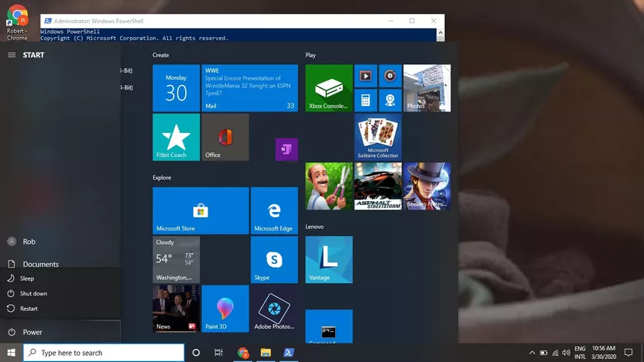Open Documents from Start sidebar
The image size is (644, 362).
[x=60, y=264]
